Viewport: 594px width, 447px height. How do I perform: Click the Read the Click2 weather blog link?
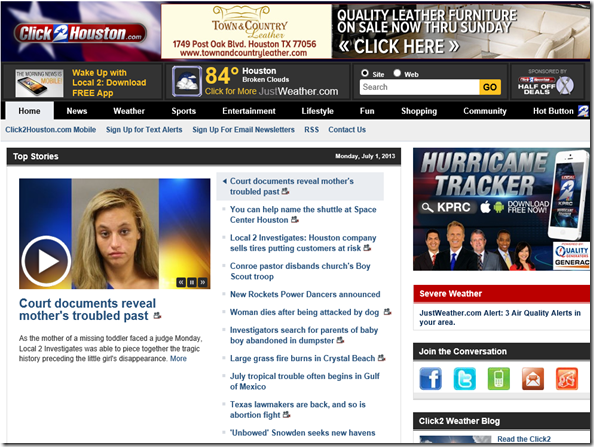524,439
